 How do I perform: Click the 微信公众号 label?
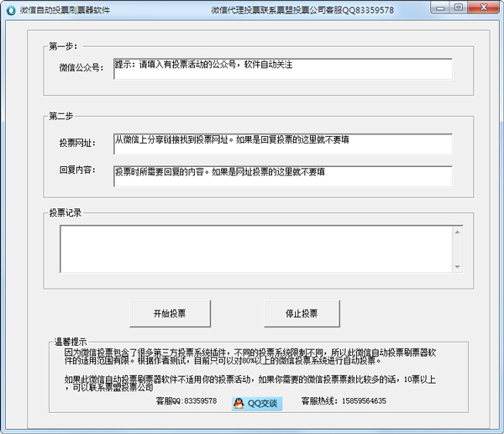(81, 68)
